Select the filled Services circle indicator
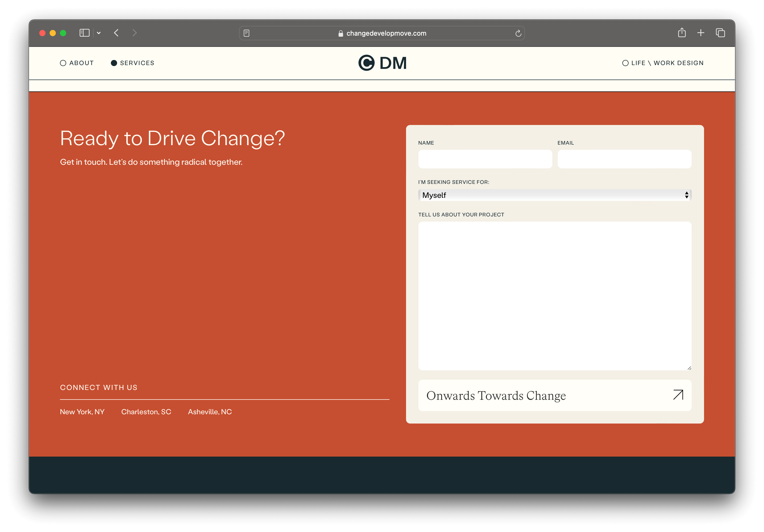 point(114,63)
